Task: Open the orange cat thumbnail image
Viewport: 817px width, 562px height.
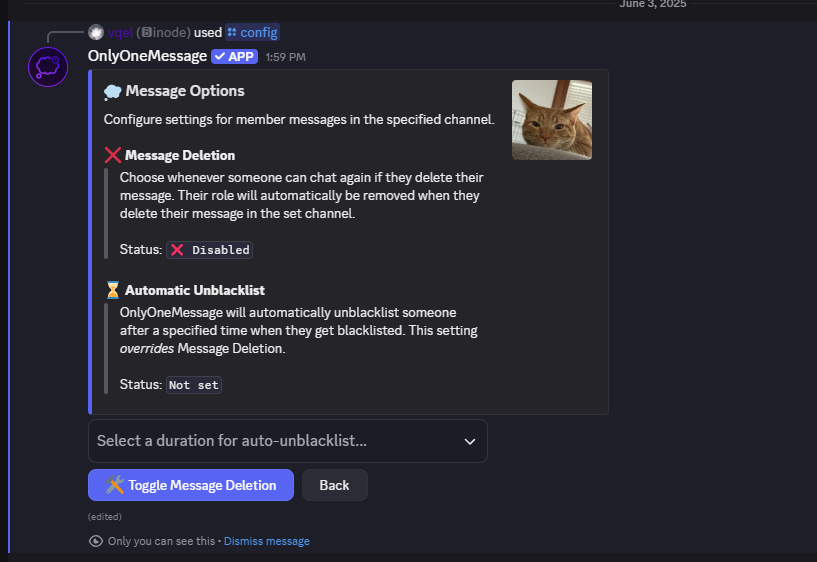Action: click(x=552, y=120)
